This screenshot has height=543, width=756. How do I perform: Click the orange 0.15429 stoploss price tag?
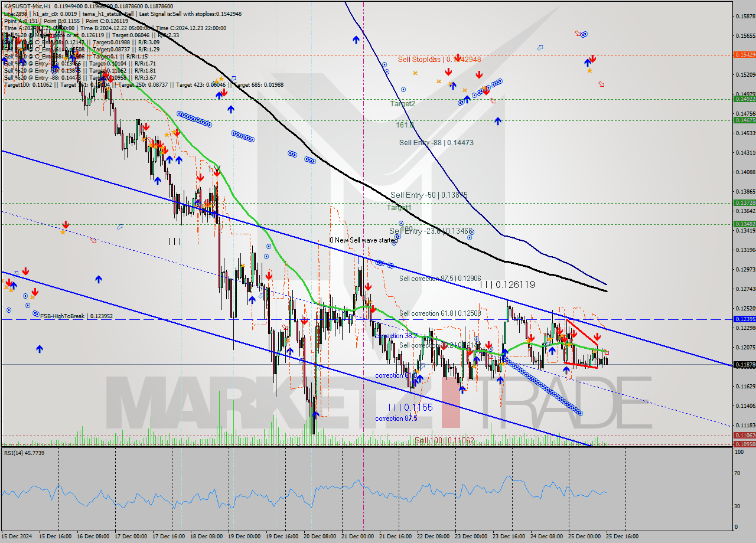[744, 54]
